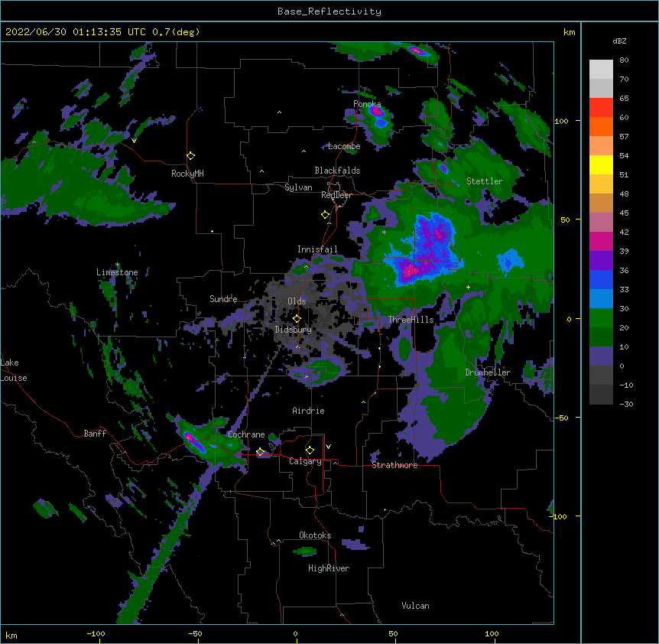Screen dimensions: 659x644
Task: Click the Vulcan town label
Action: [415, 606]
